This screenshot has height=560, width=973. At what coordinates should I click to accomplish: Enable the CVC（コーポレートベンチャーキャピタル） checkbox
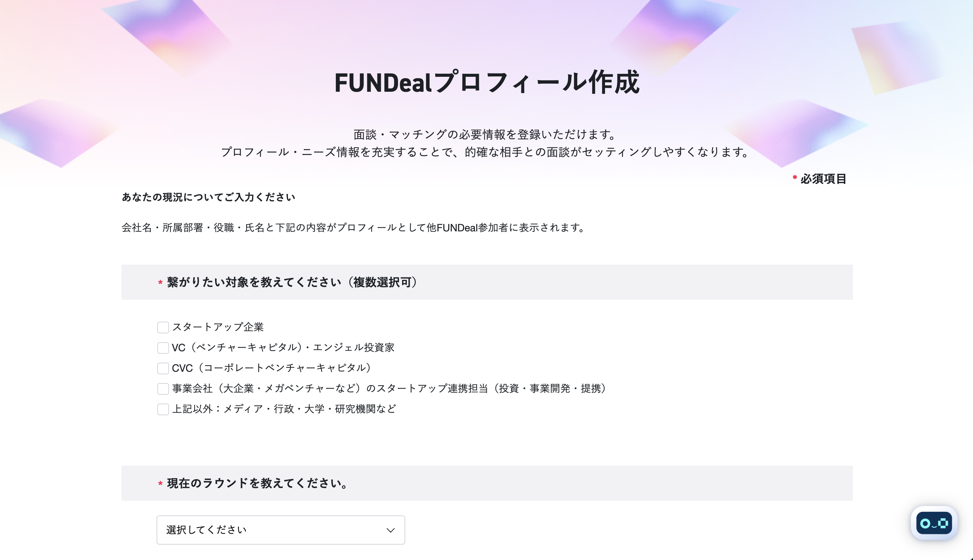click(163, 368)
